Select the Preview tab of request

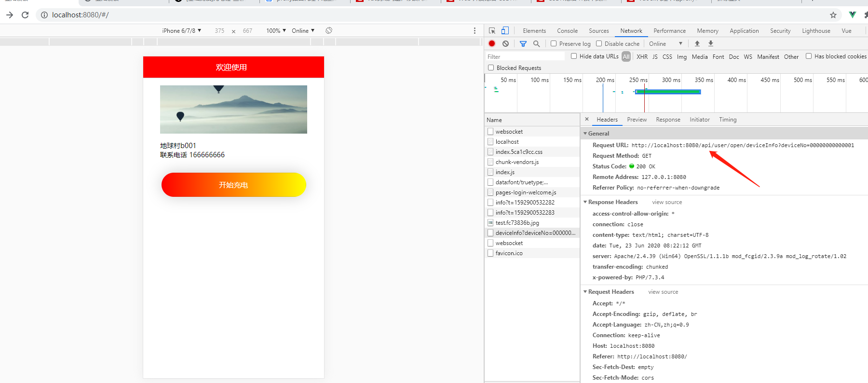(x=637, y=120)
